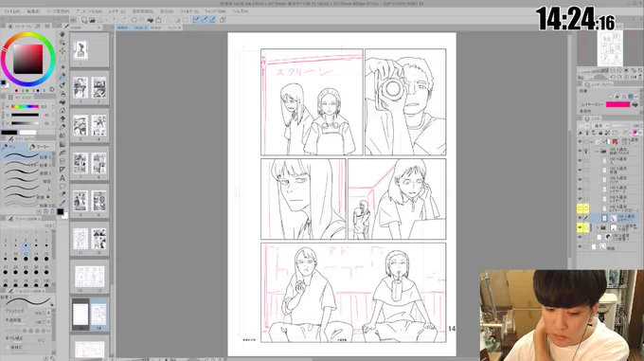
Task: Open the フィルター(I) menu
Action: (188, 11)
